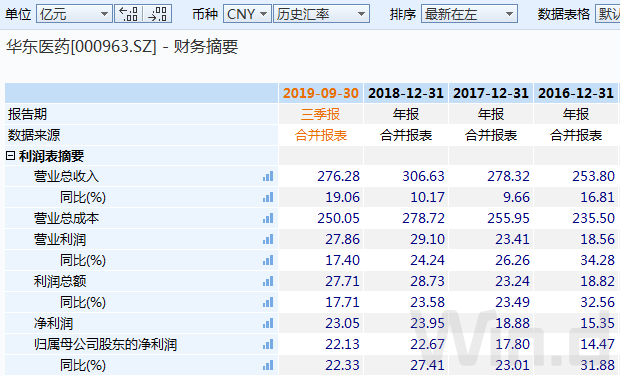The height and width of the screenshot is (376, 620).
Task: Open the 排序 最新在左 dropdown
Action: [x=469, y=14]
